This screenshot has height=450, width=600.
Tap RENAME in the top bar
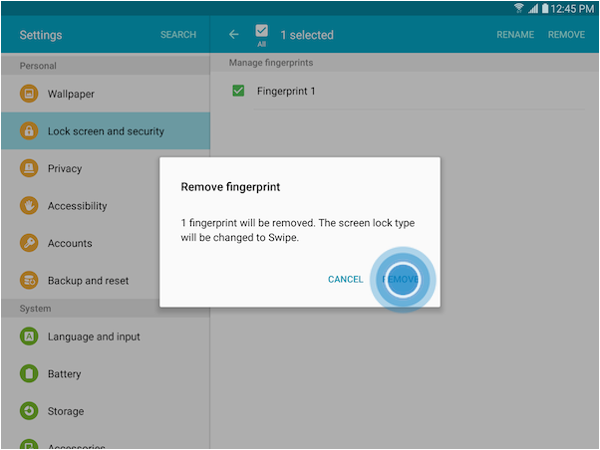coord(515,35)
